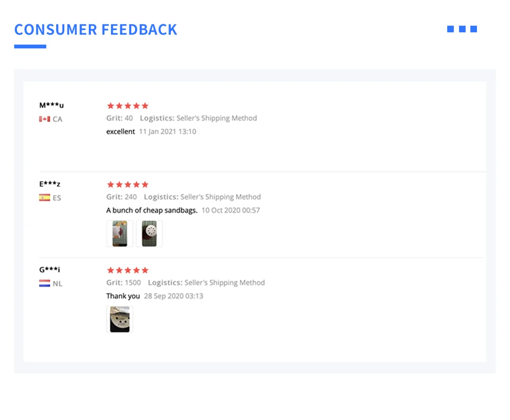Click the Netherlands flag icon
Screen dimensions: 510x420
pos(44,283)
